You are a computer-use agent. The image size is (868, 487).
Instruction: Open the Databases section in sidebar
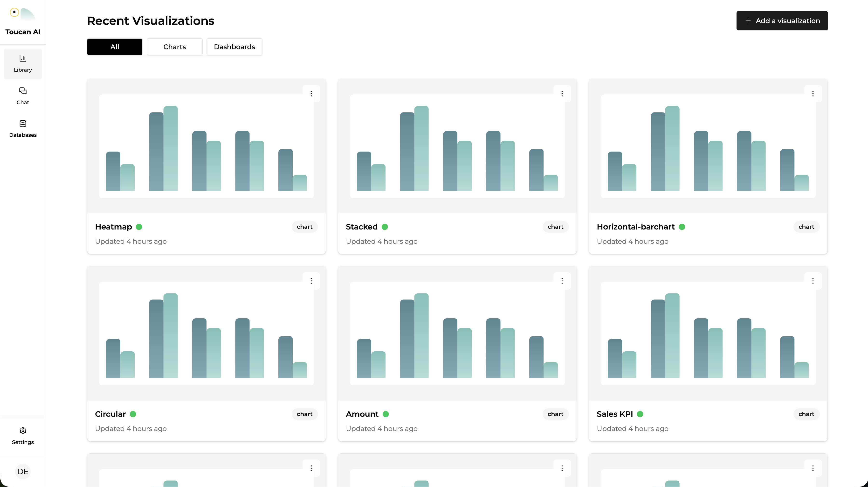click(x=23, y=129)
